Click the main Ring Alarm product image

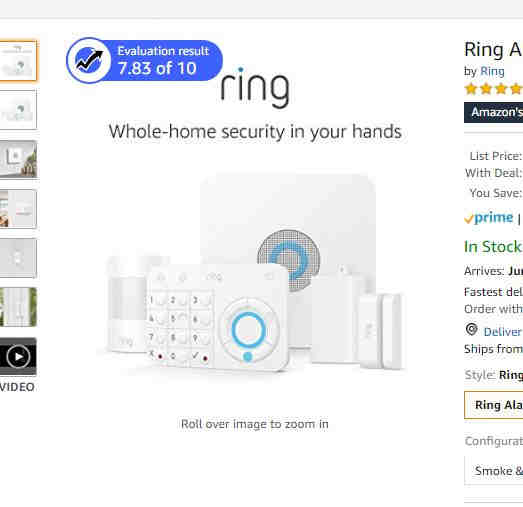[x=255, y=270]
